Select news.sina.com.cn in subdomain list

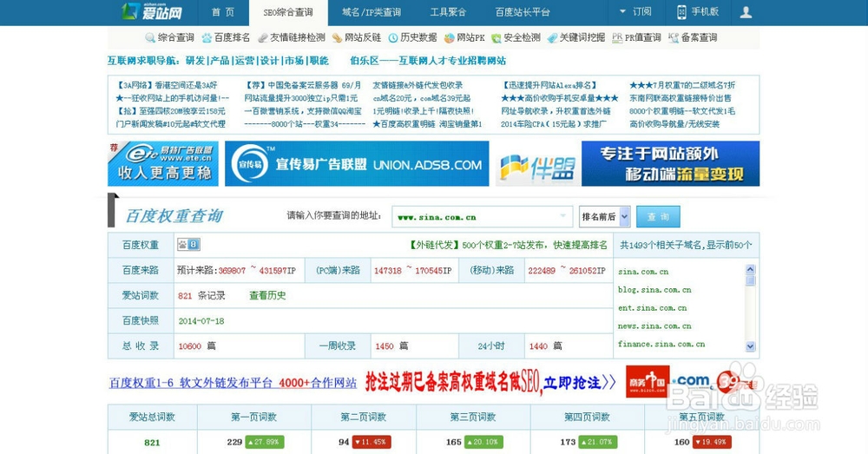pyautogui.click(x=654, y=326)
